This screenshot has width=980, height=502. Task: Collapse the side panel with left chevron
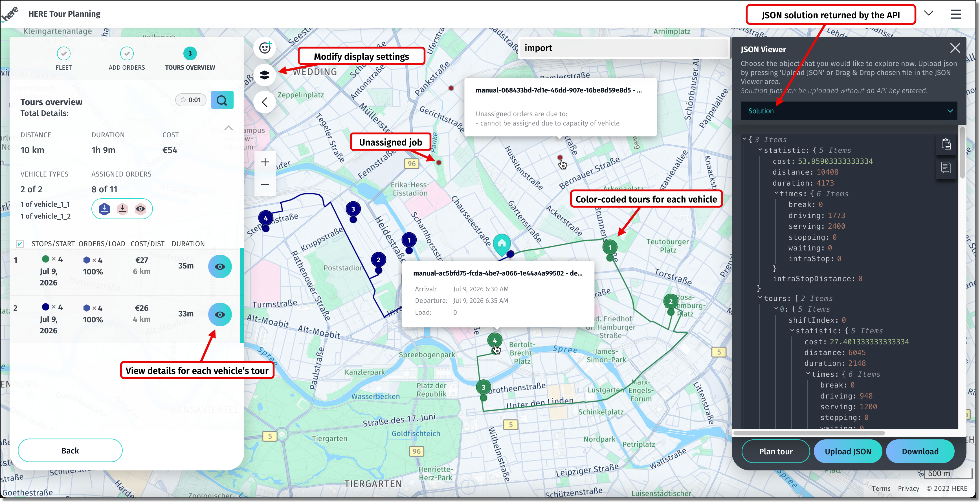tap(265, 102)
